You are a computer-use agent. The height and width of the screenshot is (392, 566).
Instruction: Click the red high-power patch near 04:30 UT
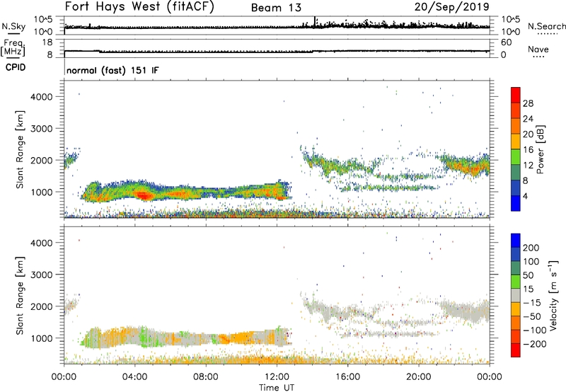click(x=144, y=195)
